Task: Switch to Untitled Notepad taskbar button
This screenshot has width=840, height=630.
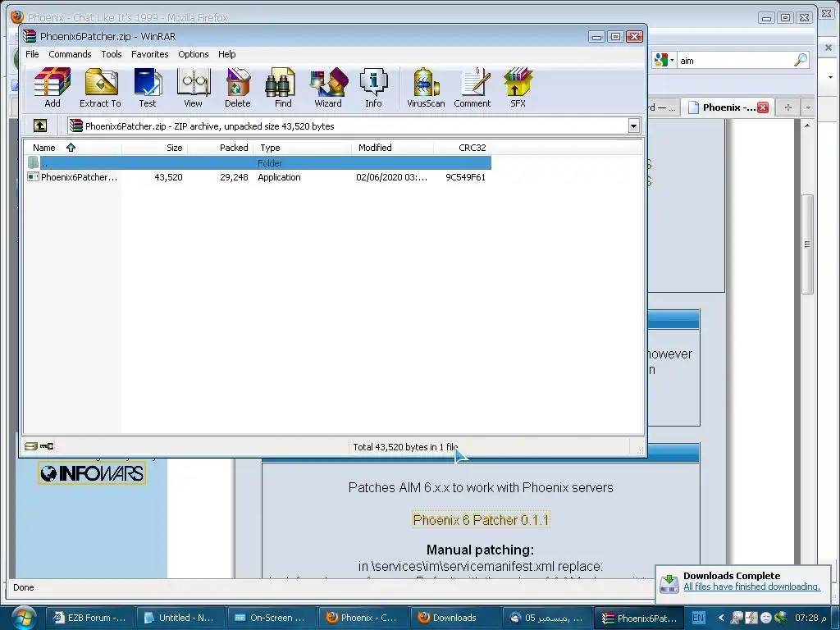Action: click(180, 618)
